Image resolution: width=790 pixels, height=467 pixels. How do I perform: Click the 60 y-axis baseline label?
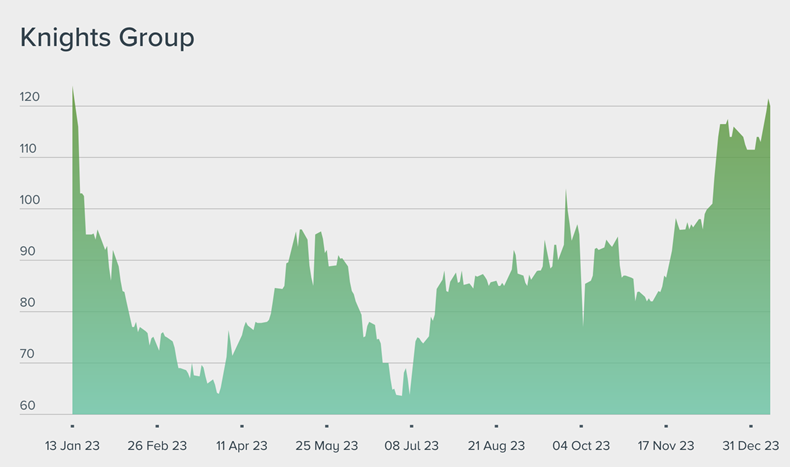tap(28, 406)
